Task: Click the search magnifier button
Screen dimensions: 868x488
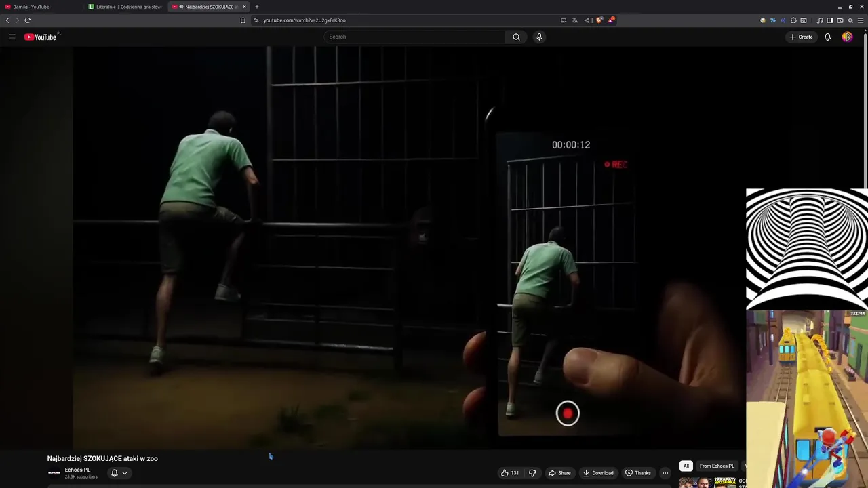Action: click(x=516, y=37)
